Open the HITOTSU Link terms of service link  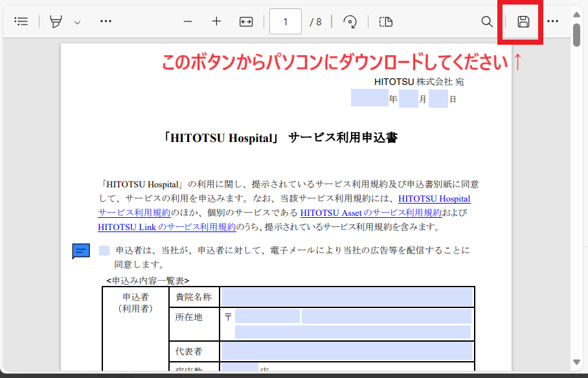[x=166, y=227]
